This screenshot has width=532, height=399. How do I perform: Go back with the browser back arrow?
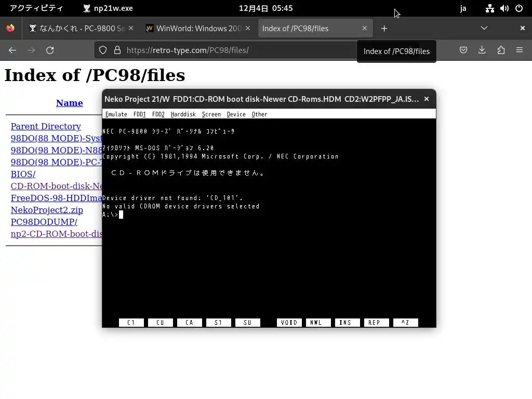(x=12, y=50)
